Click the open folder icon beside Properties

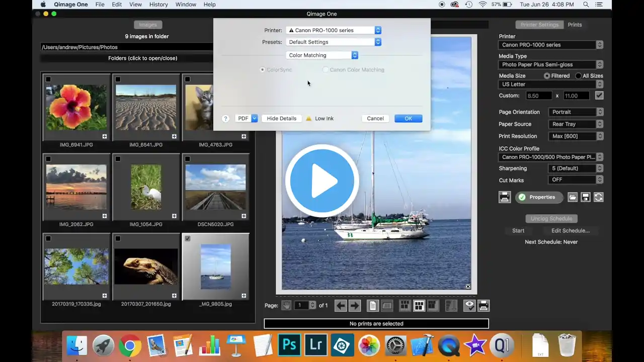(x=573, y=197)
